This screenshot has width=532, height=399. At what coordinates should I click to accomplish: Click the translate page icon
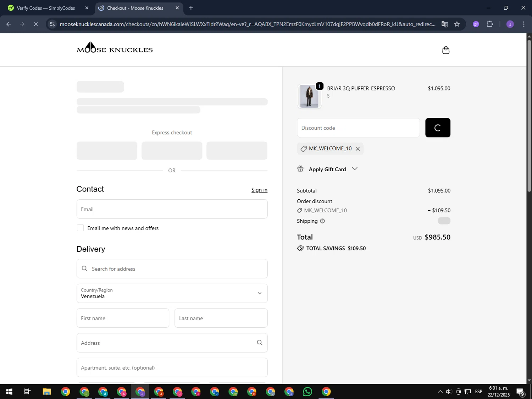click(x=444, y=24)
